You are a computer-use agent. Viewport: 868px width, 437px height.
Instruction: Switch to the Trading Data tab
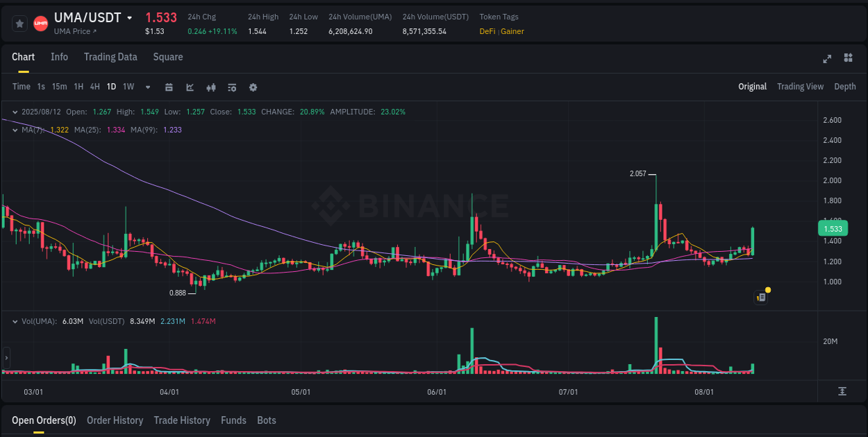click(110, 57)
